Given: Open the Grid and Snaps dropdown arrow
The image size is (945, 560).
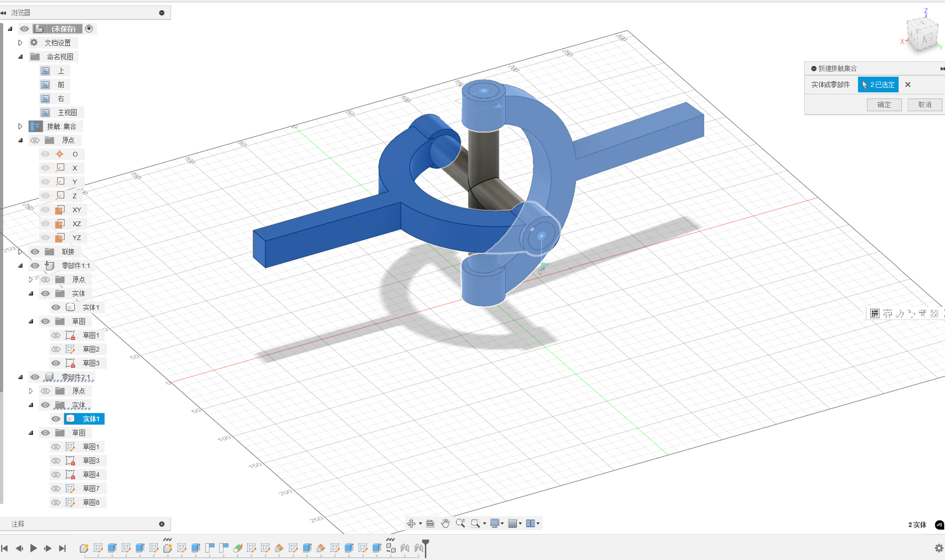Looking at the screenshot, I should (520, 524).
